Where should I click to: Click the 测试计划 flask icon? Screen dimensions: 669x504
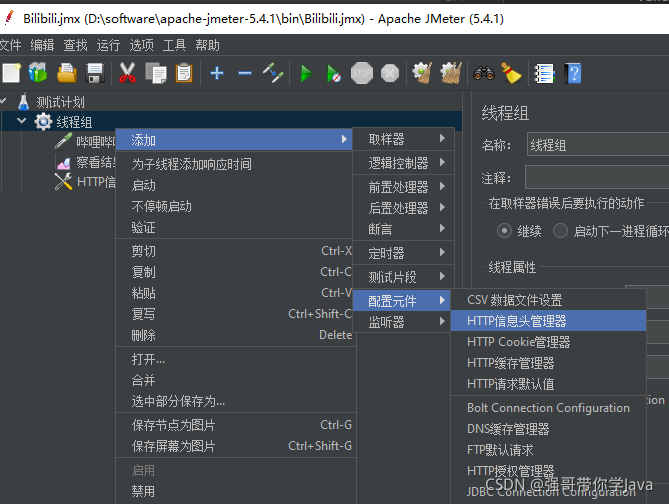23,102
